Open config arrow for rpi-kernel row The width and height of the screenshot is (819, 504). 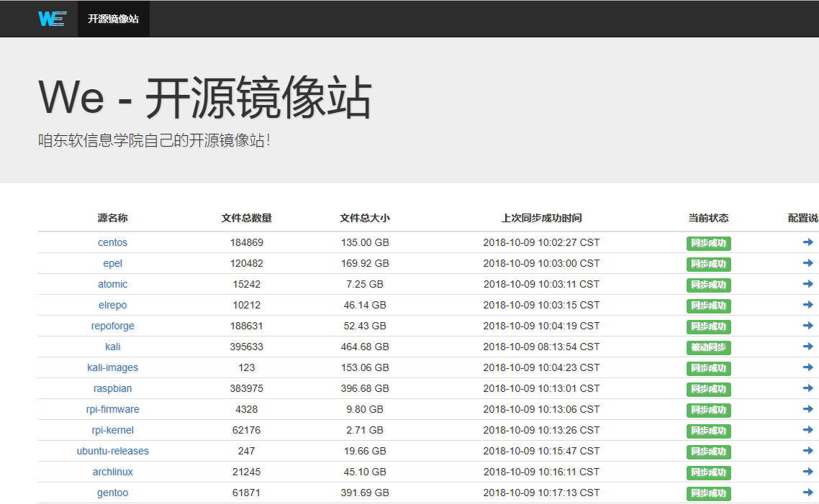pyautogui.click(x=808, y=430)
